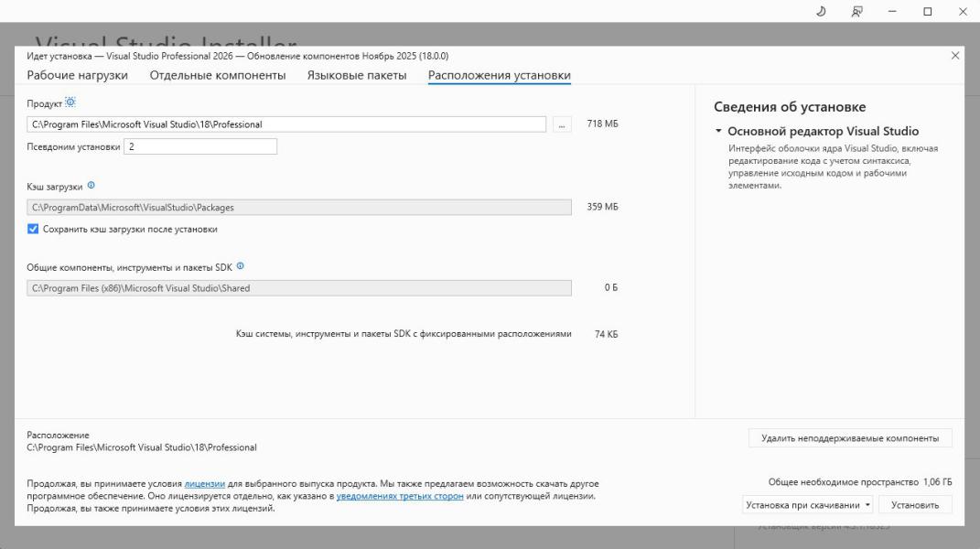Close the installation dialog with the X
The height and width of the screenshot is (549, 980).
click(x=955, y=56)
